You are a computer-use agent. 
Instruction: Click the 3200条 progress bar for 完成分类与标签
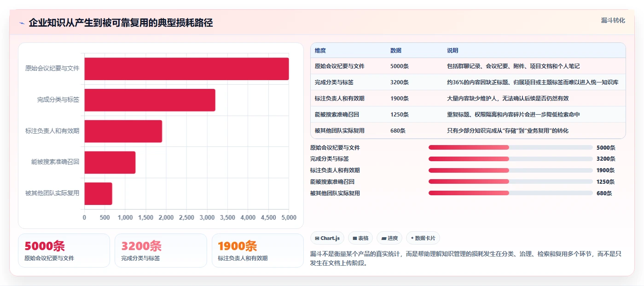click(x=511, y=159)
